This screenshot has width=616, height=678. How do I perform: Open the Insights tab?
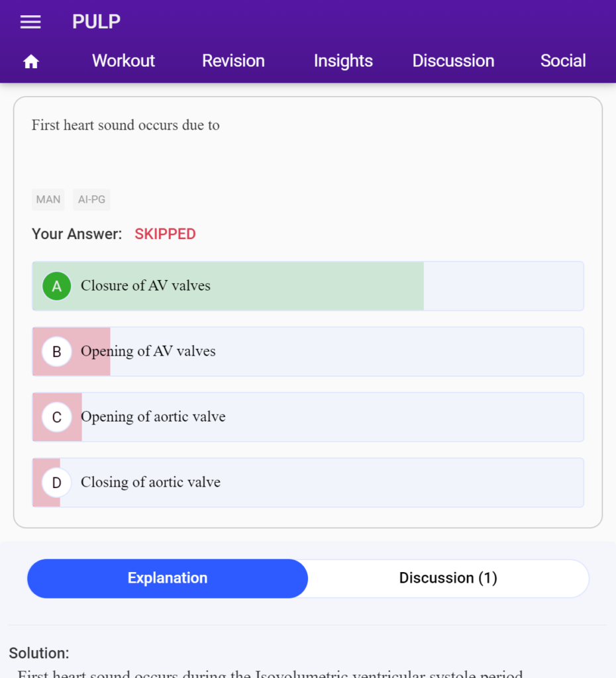click(x=343, y=61)
